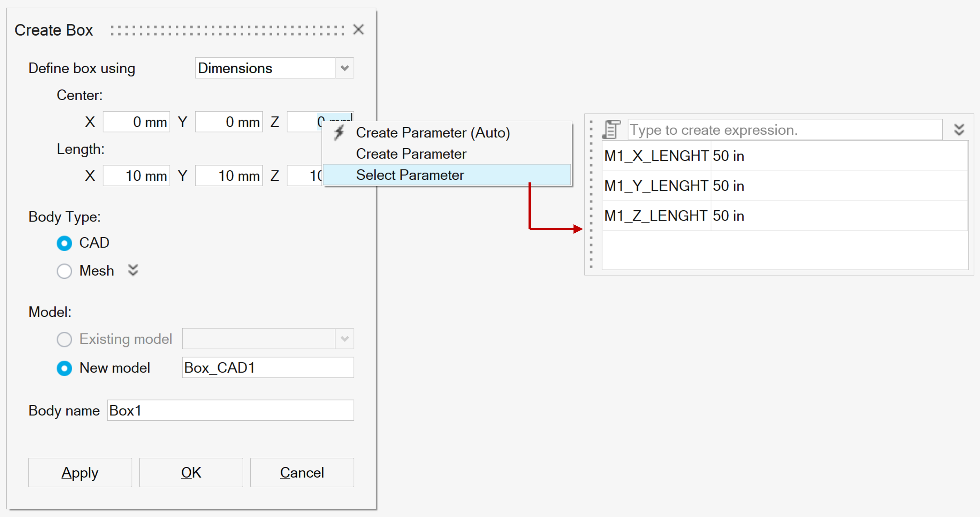Click the lightning bolt Auto parameter icon

coord(339,133)
